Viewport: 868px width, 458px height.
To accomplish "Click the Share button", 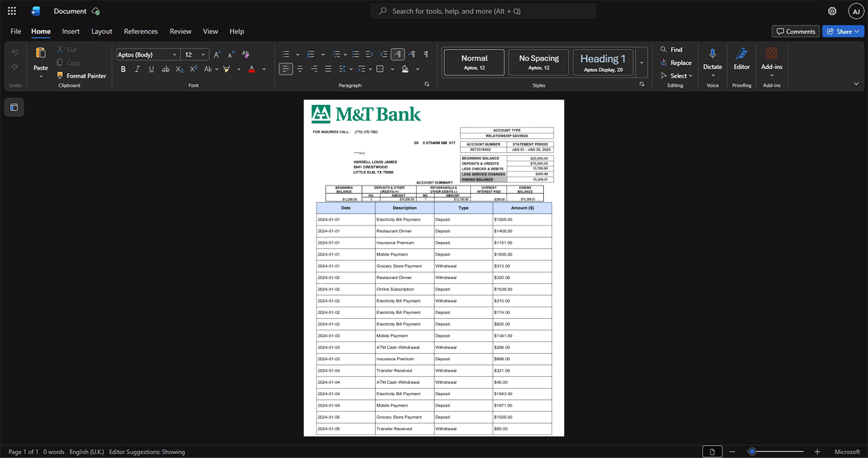I will (843, 31).
